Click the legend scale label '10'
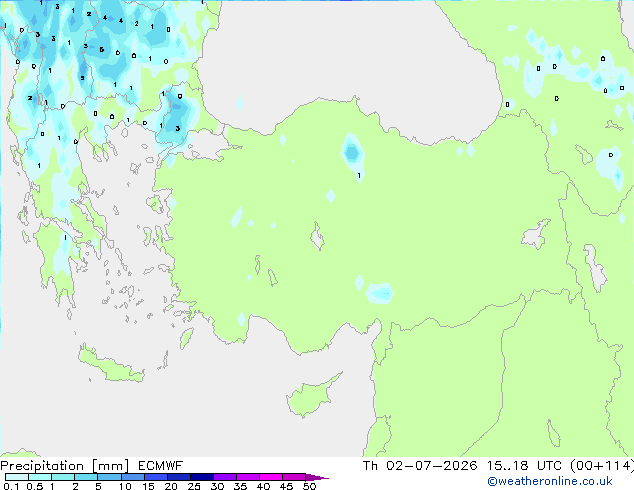The height and width of the screenshot is (490, 634). [x=125, y=486]
